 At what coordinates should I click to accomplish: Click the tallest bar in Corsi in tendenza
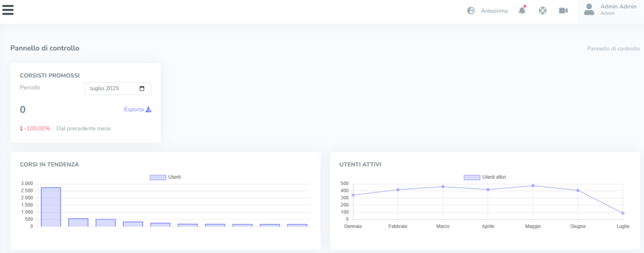(51, 206)
